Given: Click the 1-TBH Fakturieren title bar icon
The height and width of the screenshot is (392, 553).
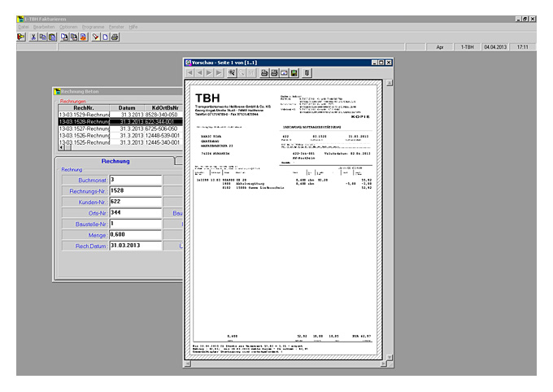Looking at the screenshot, I should (20, 19).
